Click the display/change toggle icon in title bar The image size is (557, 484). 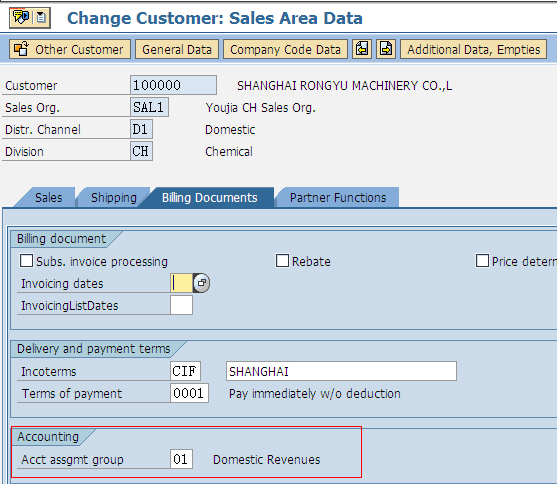21,17
